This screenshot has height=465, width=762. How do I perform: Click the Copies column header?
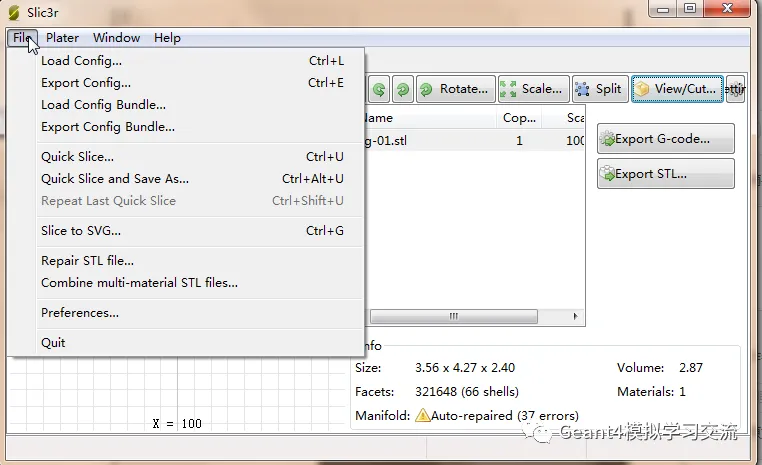coord(519,118)
